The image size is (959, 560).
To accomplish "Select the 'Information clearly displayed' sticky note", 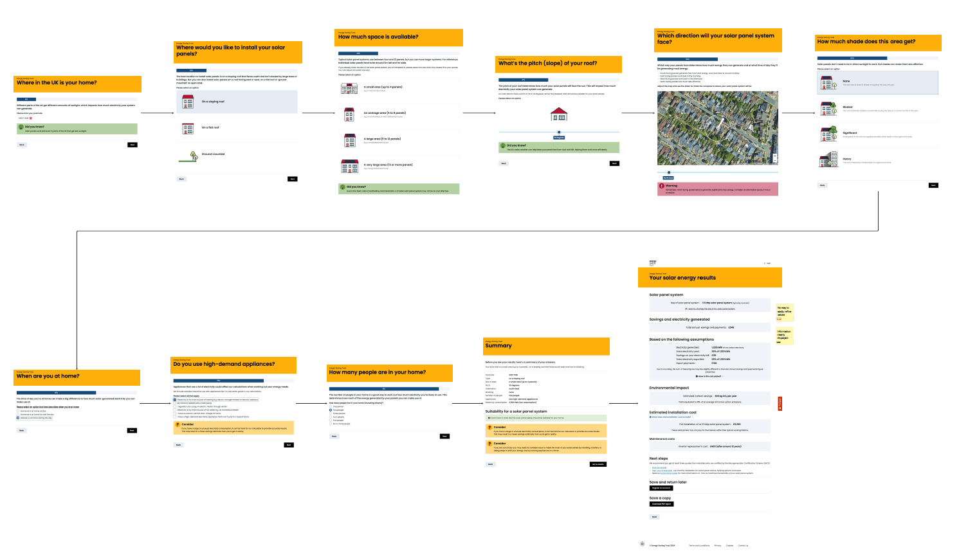I will (x=785, y=336).
